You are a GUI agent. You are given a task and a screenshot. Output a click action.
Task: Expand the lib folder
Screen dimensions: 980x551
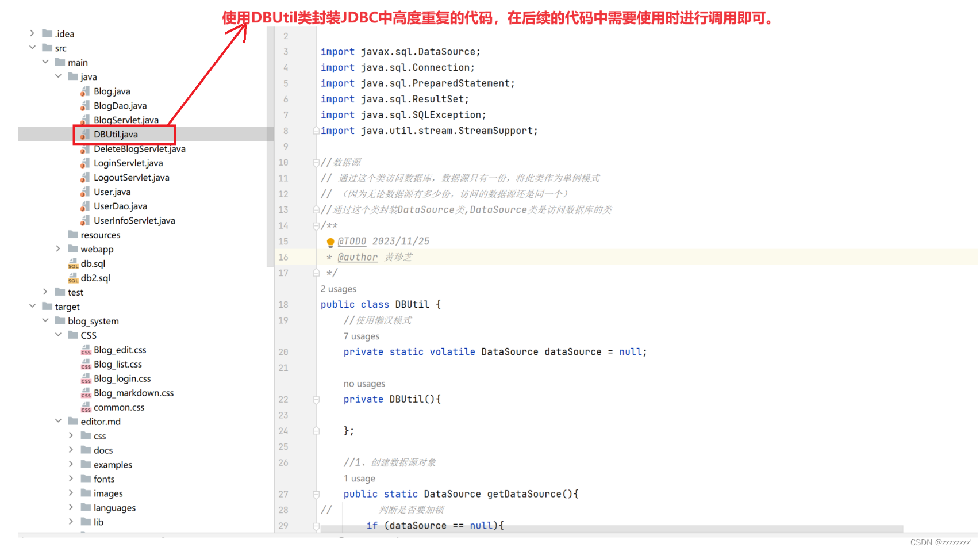pos(71,522)
